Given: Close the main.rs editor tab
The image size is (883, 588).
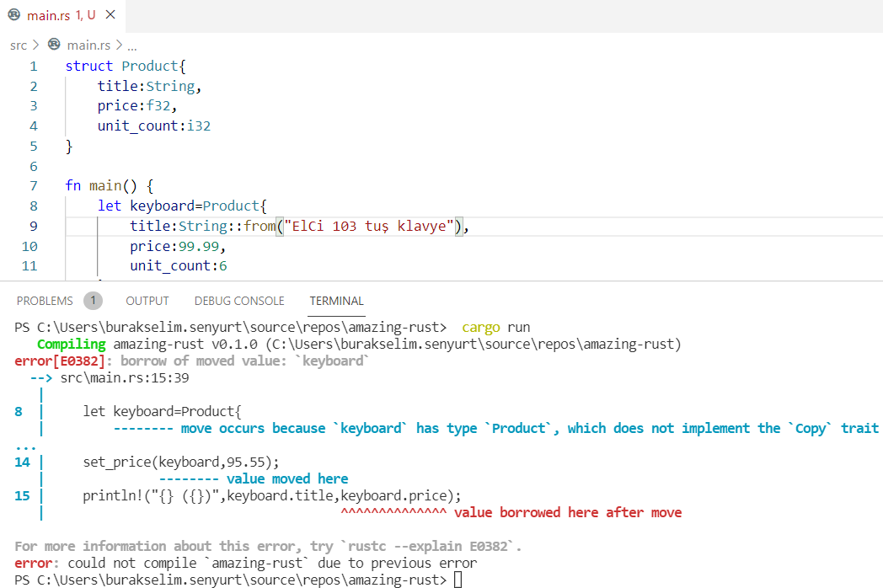Looking at the screenshot, I should [x=110, y=14].
